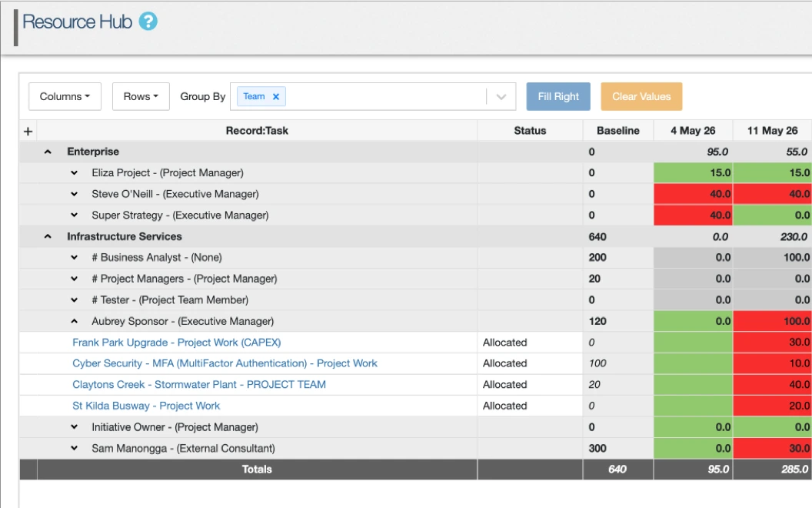The width and height of the screenshot is (812, 508).
Task: Click the Clear Values button
Action: 641,96
